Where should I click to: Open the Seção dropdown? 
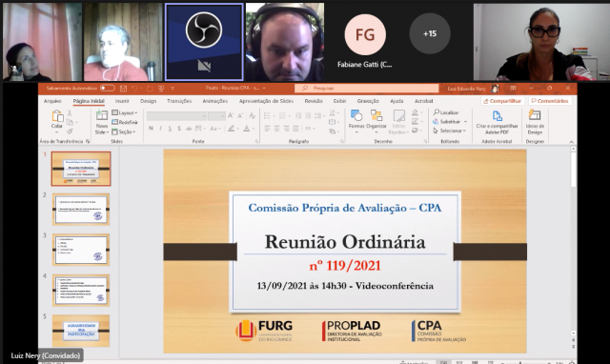[124, 131]
